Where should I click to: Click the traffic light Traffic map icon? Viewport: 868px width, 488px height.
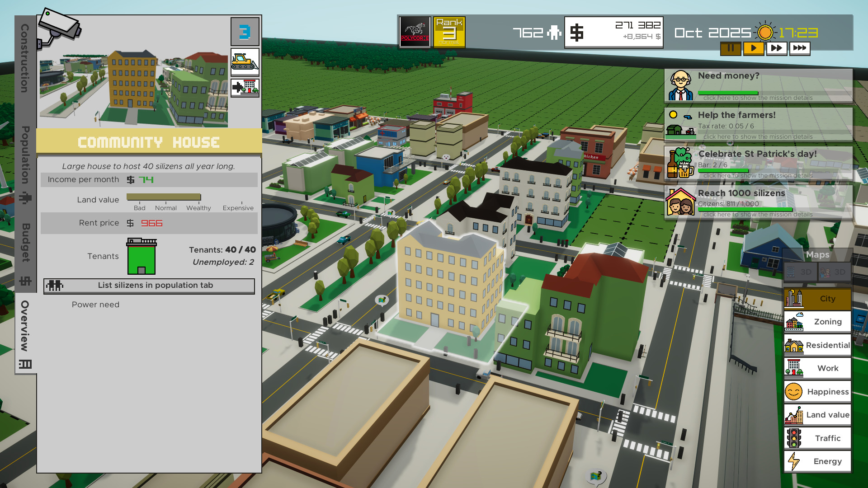tap(794, 438)
